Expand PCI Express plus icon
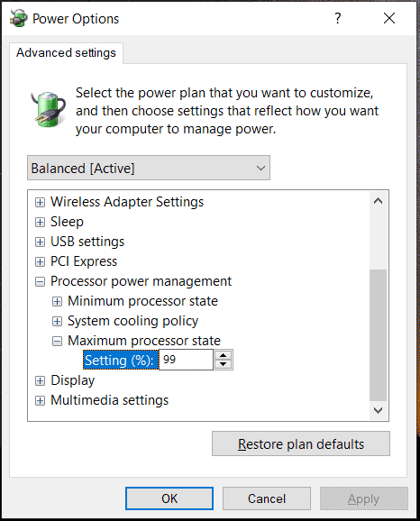420x521 pixels. click(40, 261)
